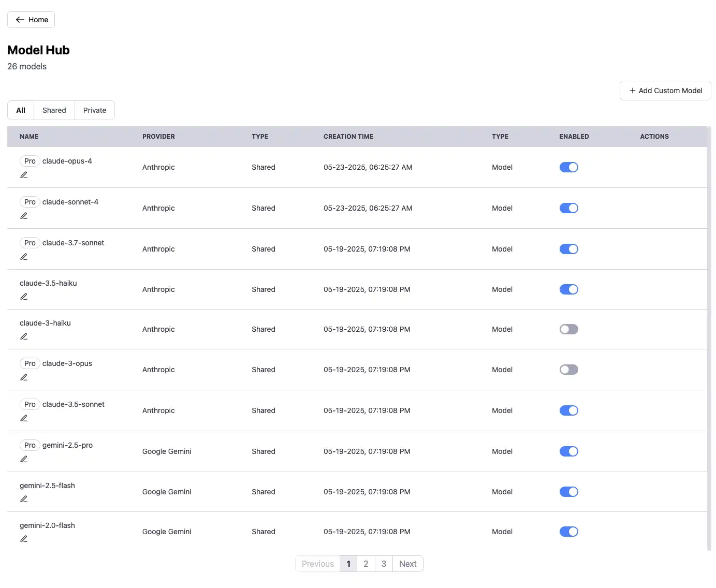Image resolution: width=716 pixels, height=588 pixels.
Task: Disable the claude-opus-4 model toggle
Action: point(568,167)
